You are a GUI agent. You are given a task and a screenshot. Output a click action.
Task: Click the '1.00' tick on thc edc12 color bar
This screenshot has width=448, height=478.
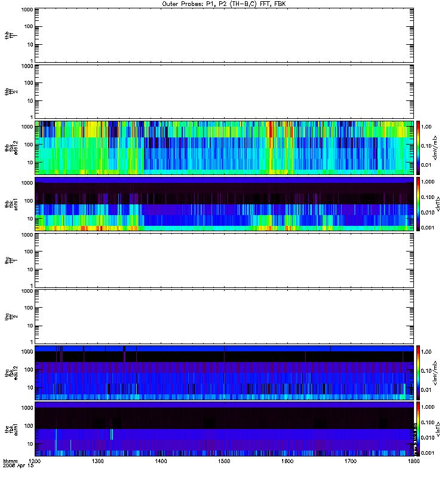426,352
